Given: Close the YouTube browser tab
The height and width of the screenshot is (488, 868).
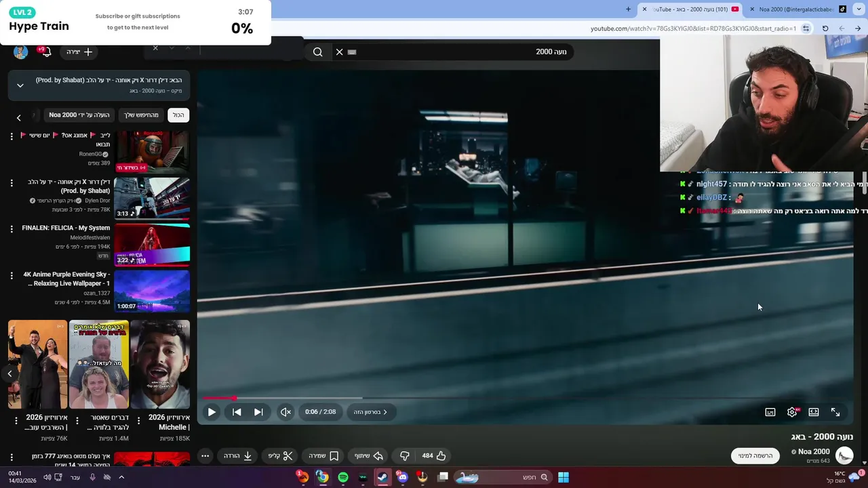Looking at the screenshot, I should click(644, 9).
